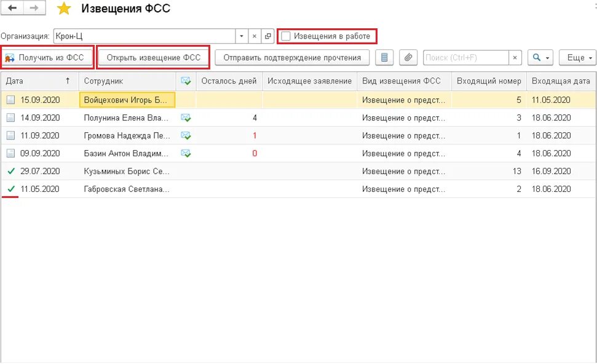Click incoming date 16.09.2020
The width and height of the screenshot is (597, 364).
click(552, 172)
